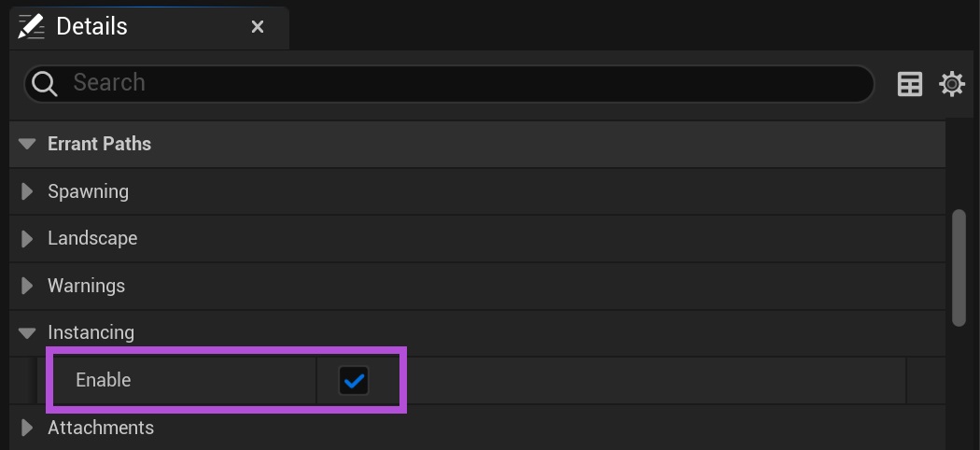
Task: Click the Warnings category label
Action: (x=86, y=286)
